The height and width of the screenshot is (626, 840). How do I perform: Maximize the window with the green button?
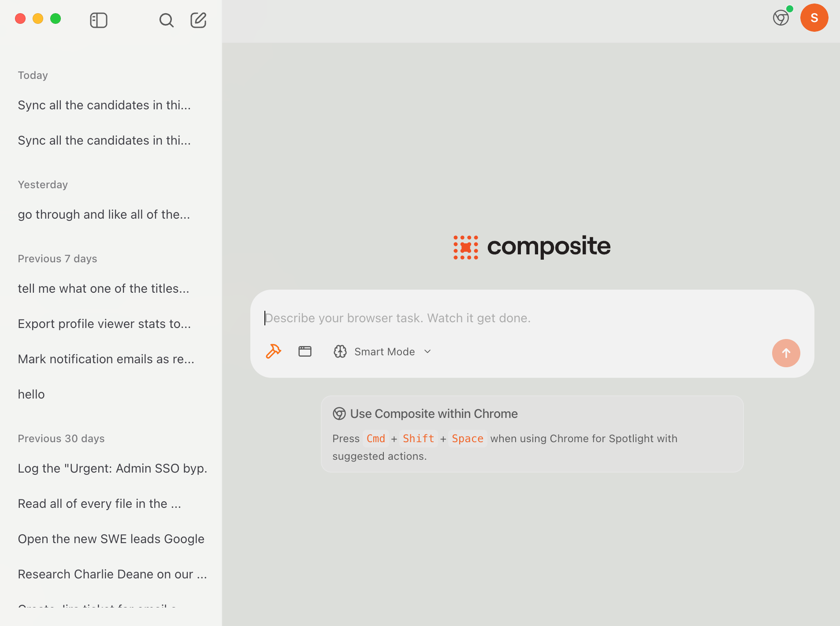point(56,19)
